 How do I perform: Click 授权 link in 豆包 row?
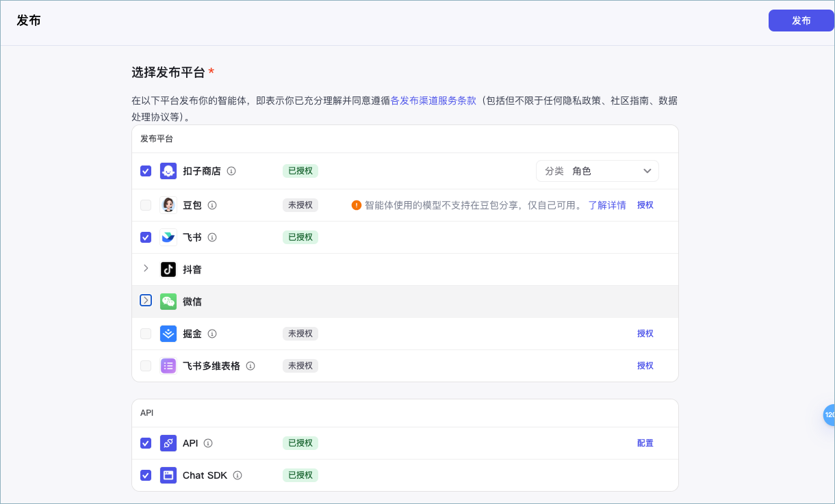[645, 205]
